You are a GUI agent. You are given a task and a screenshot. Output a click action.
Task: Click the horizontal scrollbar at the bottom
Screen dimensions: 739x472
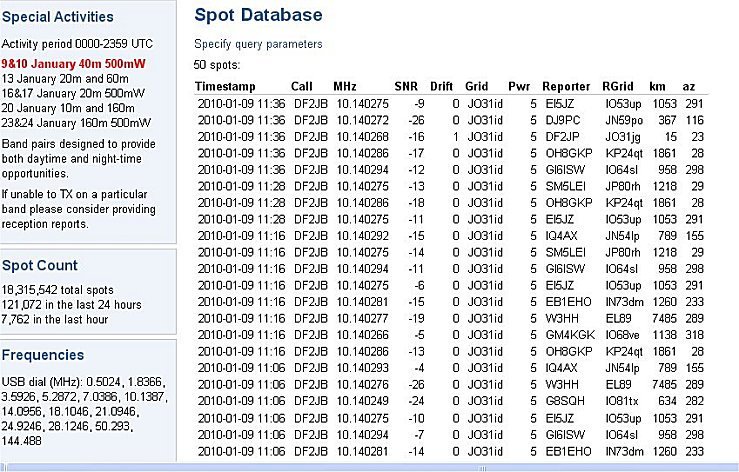(370, 468)
